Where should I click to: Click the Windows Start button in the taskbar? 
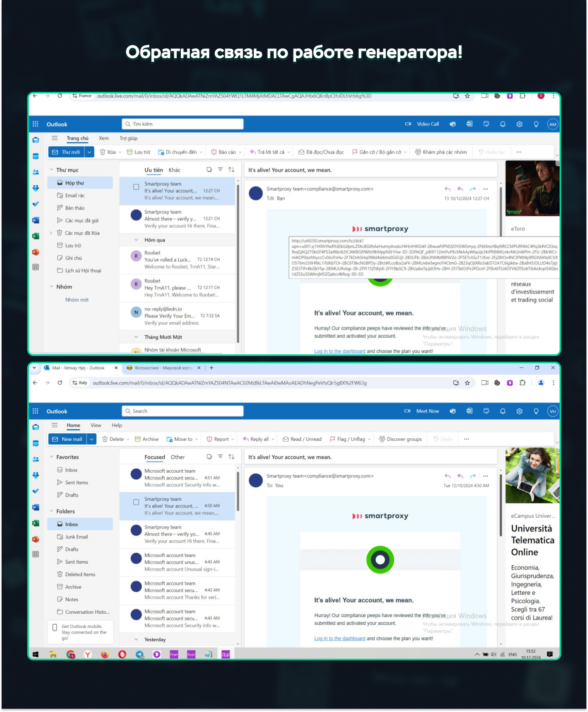(36, 654)
